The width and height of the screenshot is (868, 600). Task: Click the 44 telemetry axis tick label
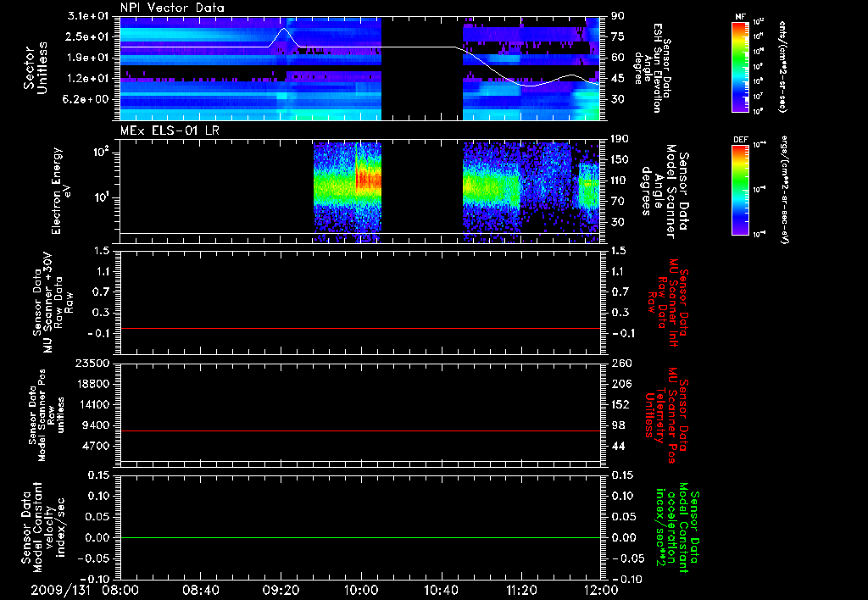coord(618,446)
